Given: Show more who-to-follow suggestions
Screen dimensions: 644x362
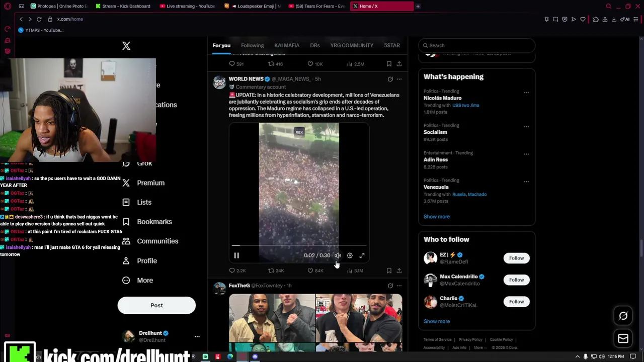Looking at the screenshot, I should pos(436,321).
